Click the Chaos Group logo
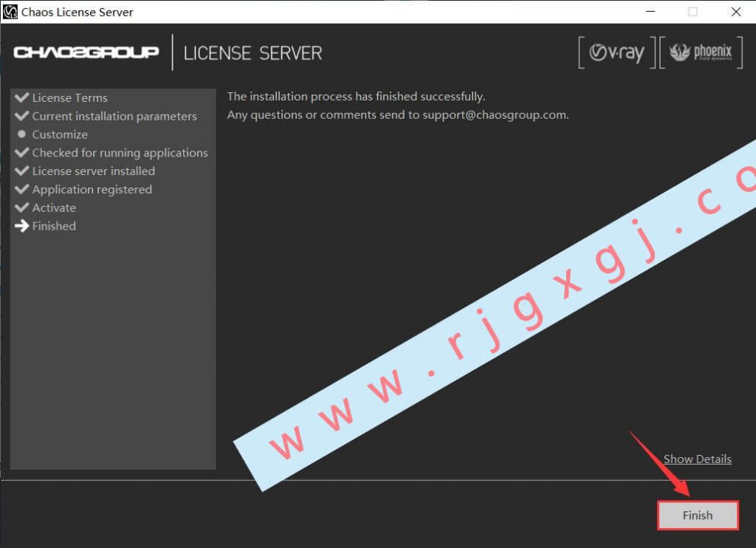Image resolution: width=756 pixels, height=548 pixels. click(x=86, y=52)
